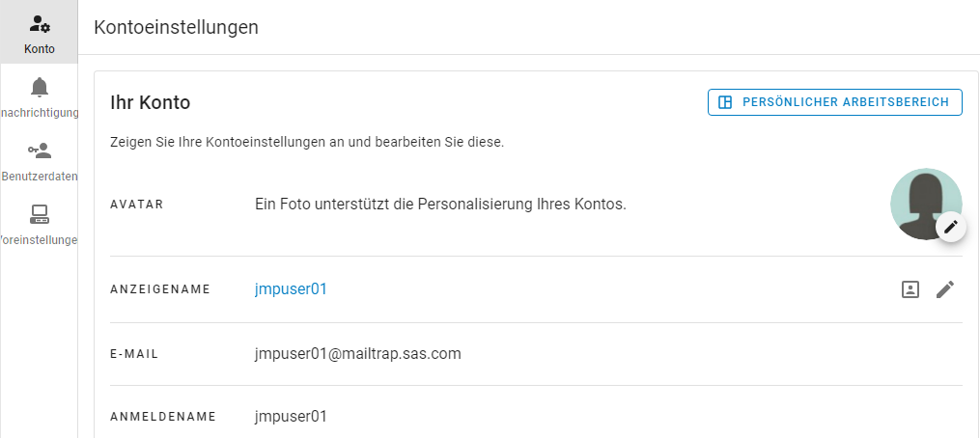This screenshot has height=438, width=980.
Task: Click the Anmeldename value jmpuser01
Action: click(291, 417)
